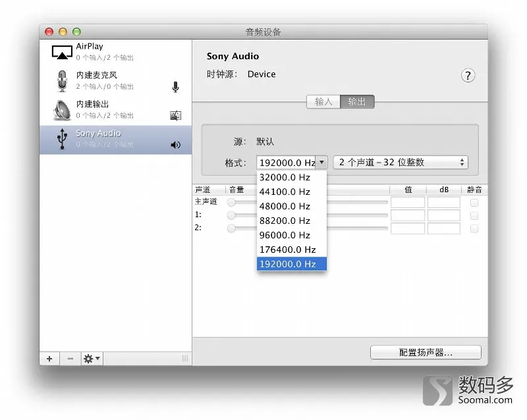This screenshot has height=420, width=527.
Task: Switch to the 输出 (Output) tab
Action: [357, 101]
